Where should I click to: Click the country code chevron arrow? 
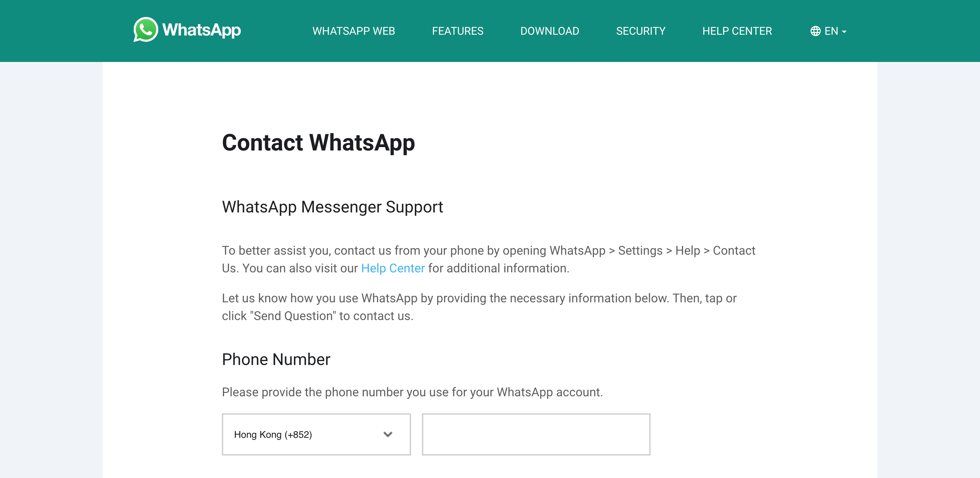coord(388,434)
